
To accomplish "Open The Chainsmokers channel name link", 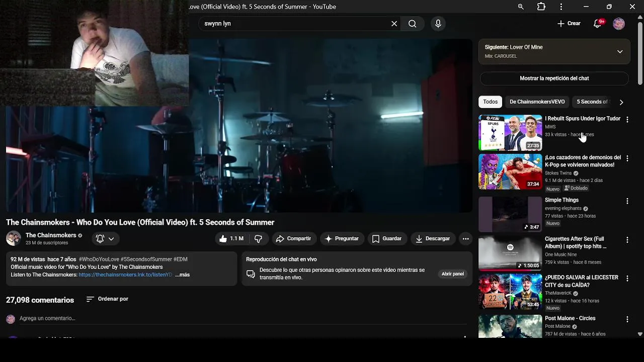I will pyautogui.click(x=51, y=235).
